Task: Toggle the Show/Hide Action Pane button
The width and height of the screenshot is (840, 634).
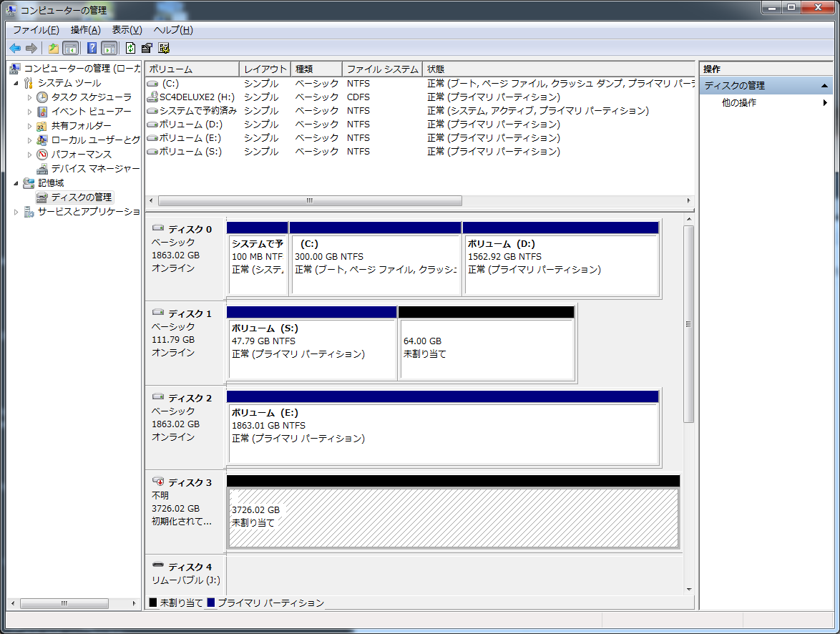Action: coord(109,49)
